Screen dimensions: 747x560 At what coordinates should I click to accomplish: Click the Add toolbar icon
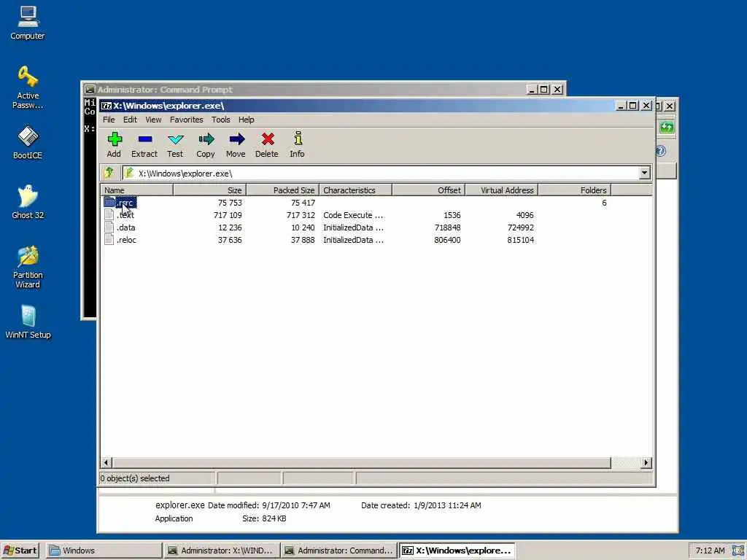[x=115, y=139]
